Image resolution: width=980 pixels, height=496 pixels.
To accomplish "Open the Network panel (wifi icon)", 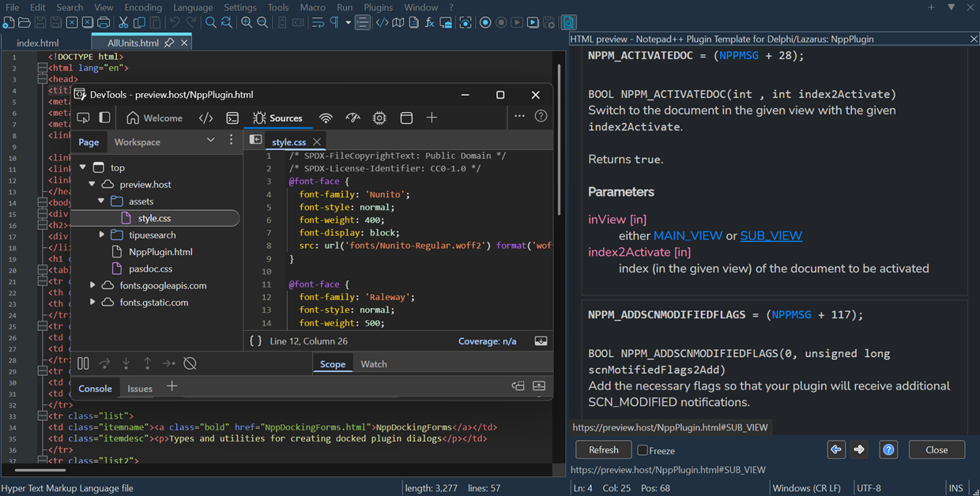I will tap(326, 118).
